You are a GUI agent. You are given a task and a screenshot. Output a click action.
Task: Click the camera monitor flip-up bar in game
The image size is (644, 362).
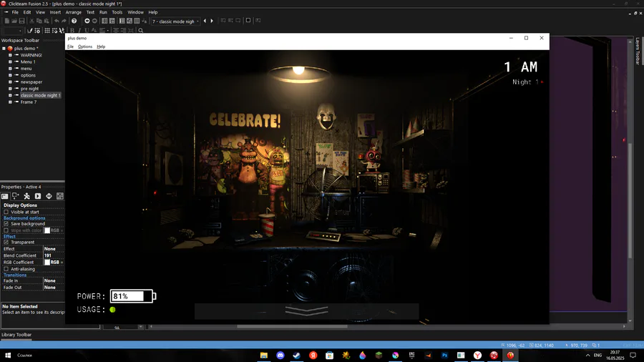click(x=306, y=311)
